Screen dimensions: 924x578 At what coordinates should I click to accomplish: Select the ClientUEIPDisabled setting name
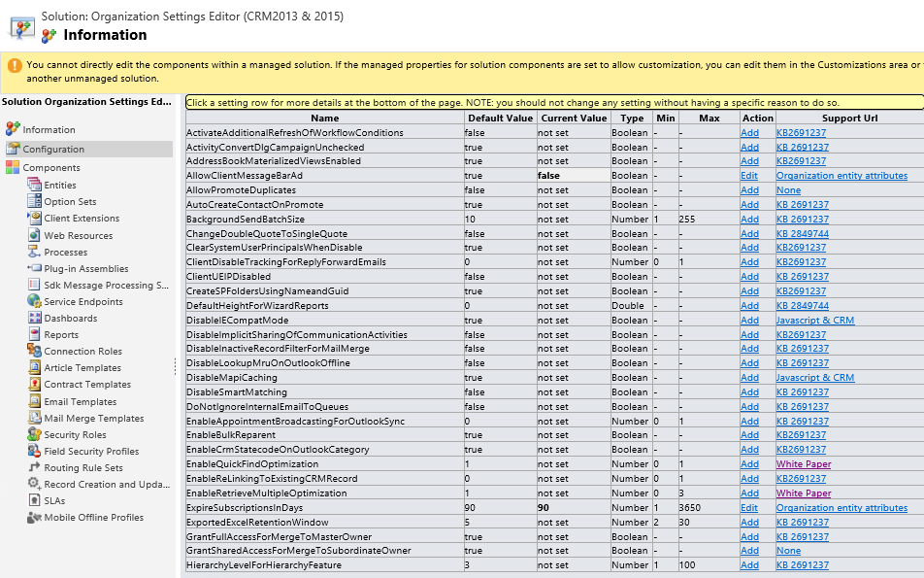tap(229, 276)
